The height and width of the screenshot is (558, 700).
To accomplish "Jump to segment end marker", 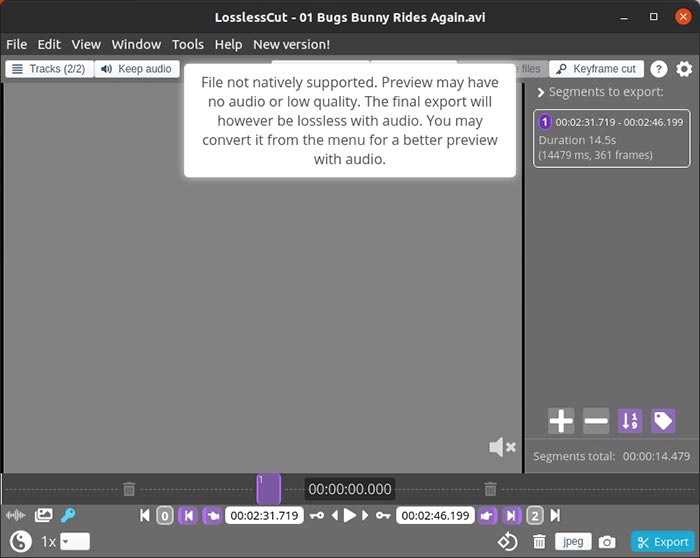I will pos(511,516).
